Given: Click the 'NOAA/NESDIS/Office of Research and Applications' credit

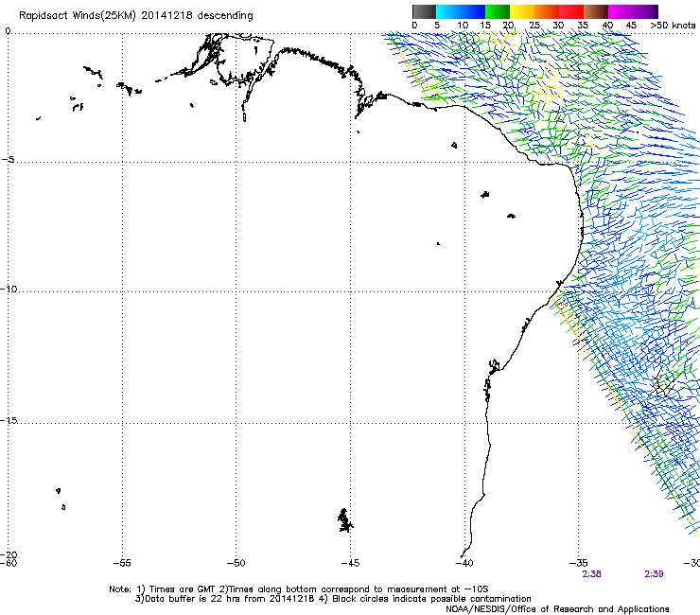Looking at the screenshot, I should tap(557, 609).
